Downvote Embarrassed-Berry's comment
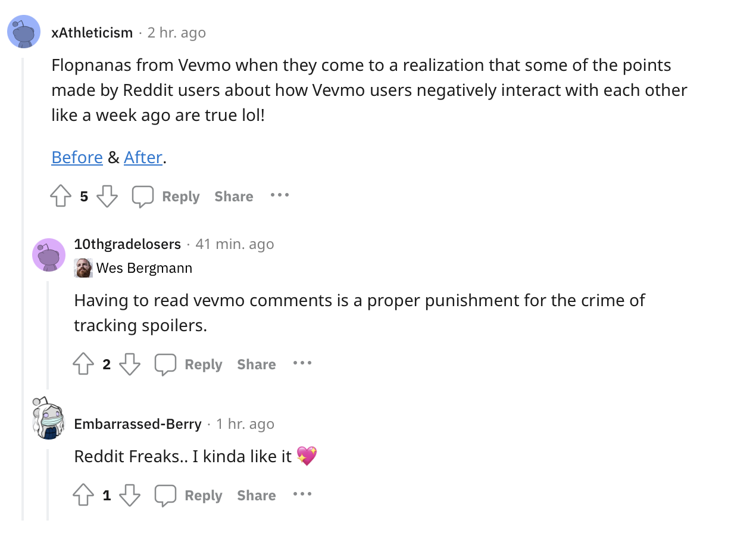 [130, 495]
